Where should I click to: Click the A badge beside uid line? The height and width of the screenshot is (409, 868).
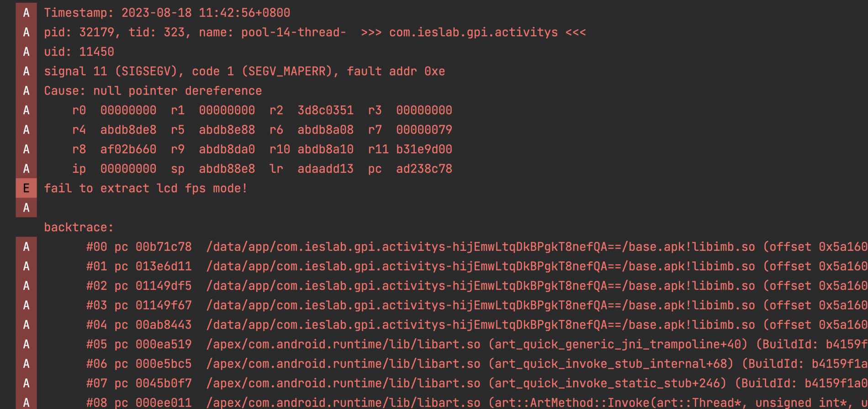coord(26,52)
